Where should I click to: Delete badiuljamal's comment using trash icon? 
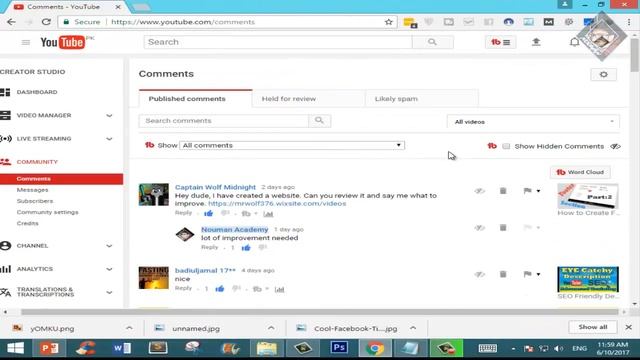click(x=503, y=274)
